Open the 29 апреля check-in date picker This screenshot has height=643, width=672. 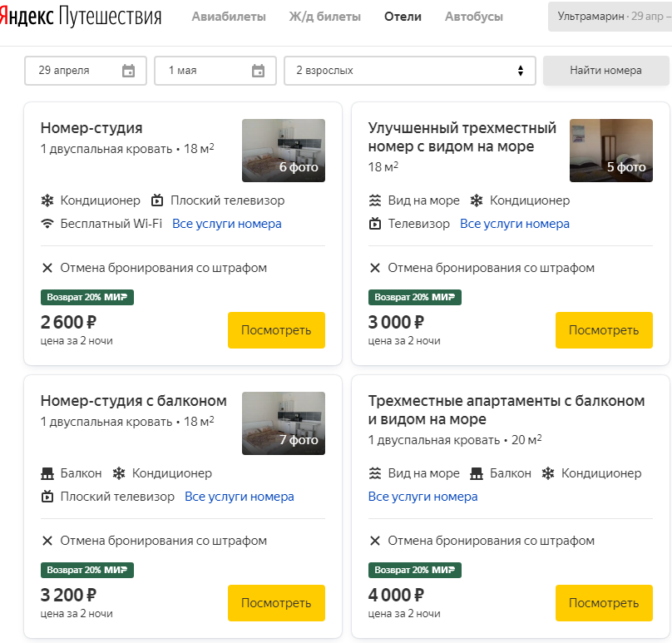75,71
